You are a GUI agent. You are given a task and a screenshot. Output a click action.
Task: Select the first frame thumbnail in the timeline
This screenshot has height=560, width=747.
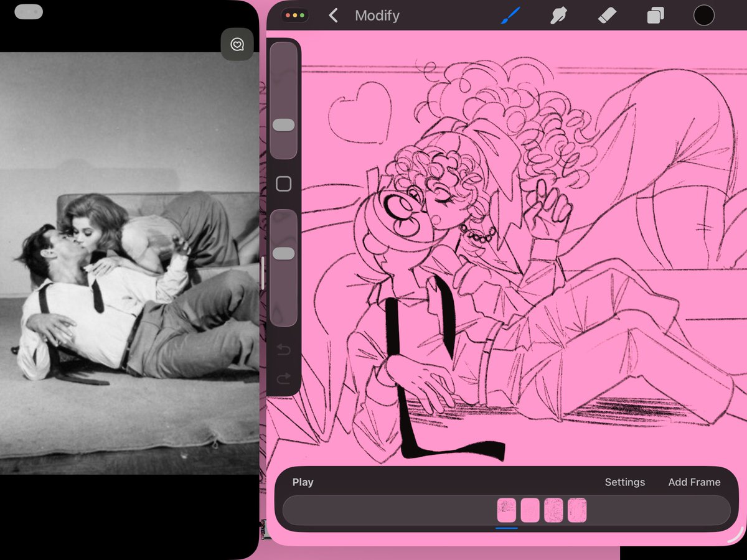click(x=506, y=510)
